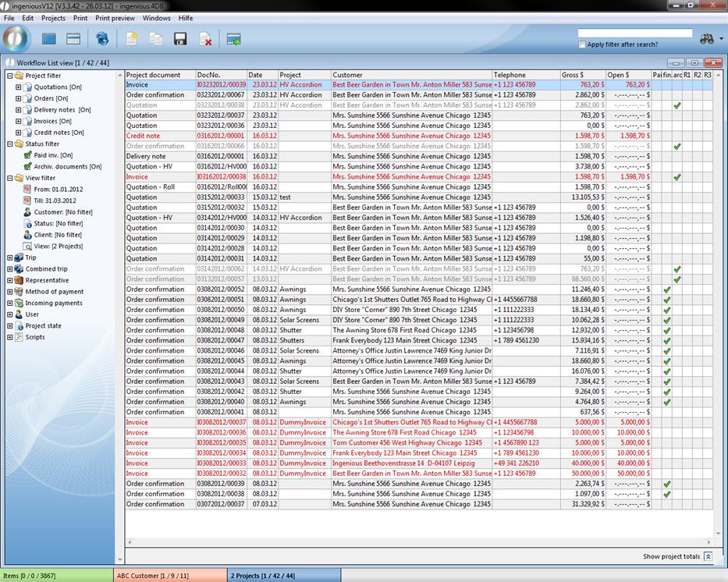This screenshot has height=582, width=728.
Task: Toggle the 'Paid inv. [On]' status filter
Action: pyautogui.click(x=28, y=155)
